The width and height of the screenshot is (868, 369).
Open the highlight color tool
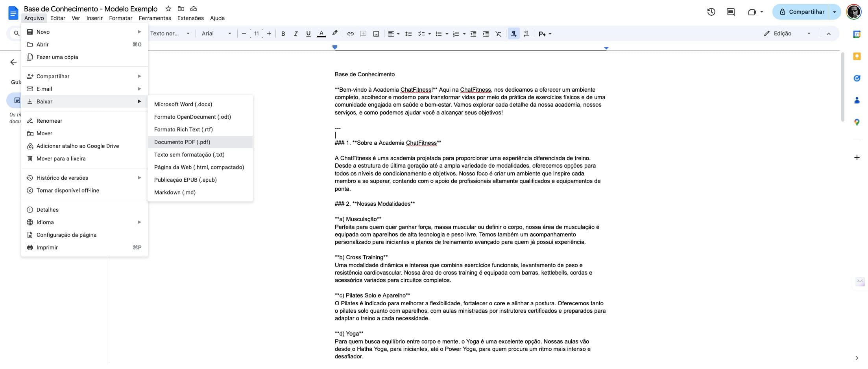pyautogui.click(x=335, y=34)
